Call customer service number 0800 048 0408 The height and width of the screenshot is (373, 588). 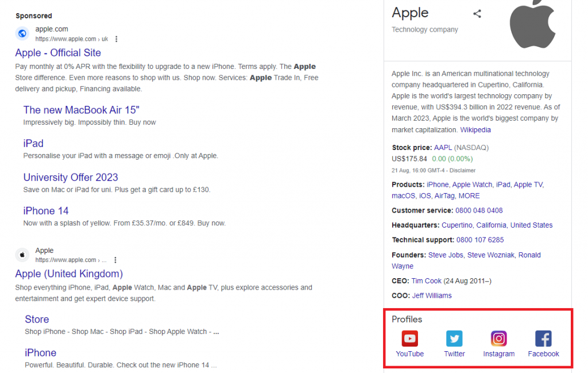pyautogui.click(x=479, y=210)
